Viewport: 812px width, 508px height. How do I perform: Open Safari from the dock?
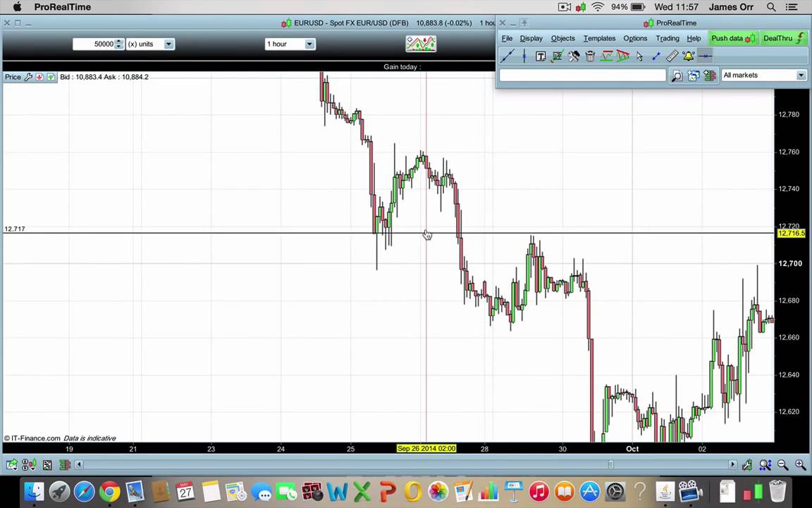coord(85,491)
